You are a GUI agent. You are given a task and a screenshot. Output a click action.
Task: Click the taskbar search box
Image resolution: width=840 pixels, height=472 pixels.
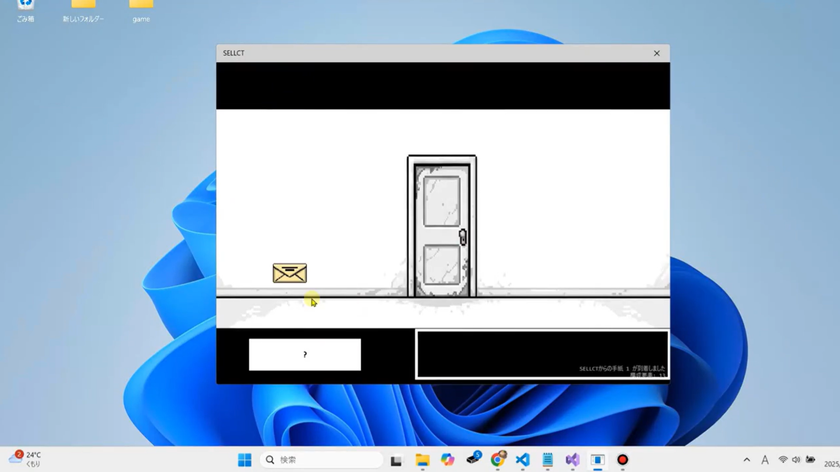[322, 460]
